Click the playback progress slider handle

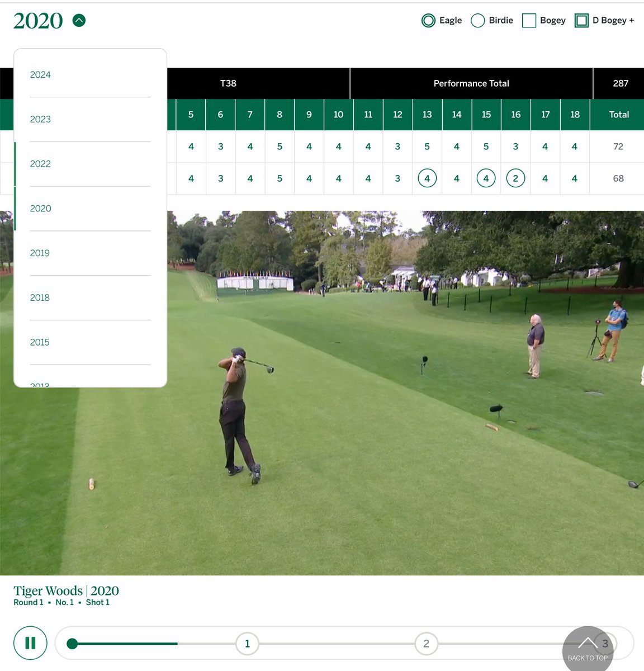72,644
